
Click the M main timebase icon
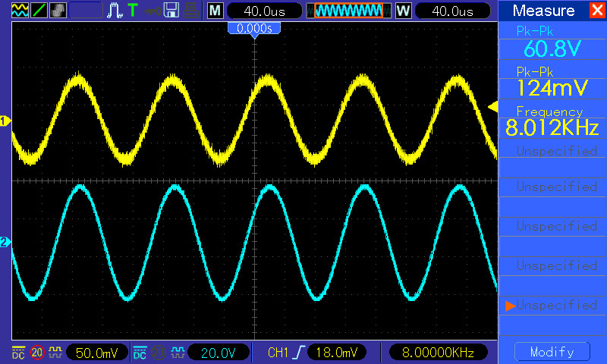[215, 11]
